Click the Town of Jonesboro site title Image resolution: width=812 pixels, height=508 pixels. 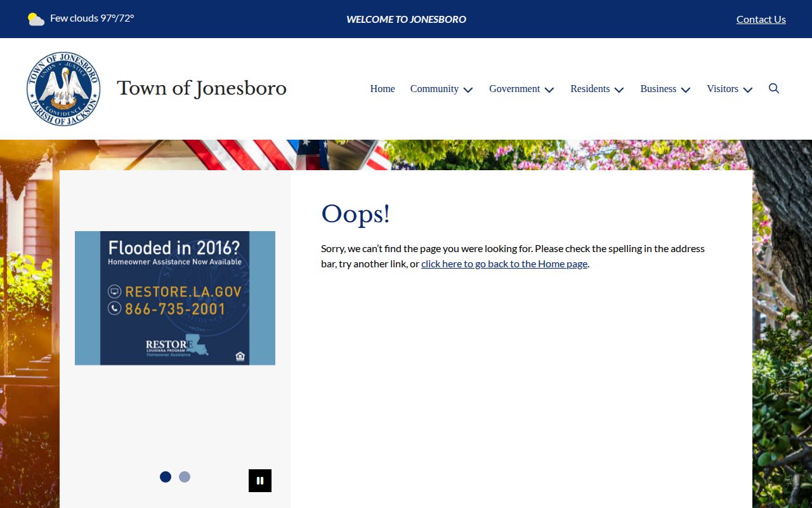click(x=202, y=88)
